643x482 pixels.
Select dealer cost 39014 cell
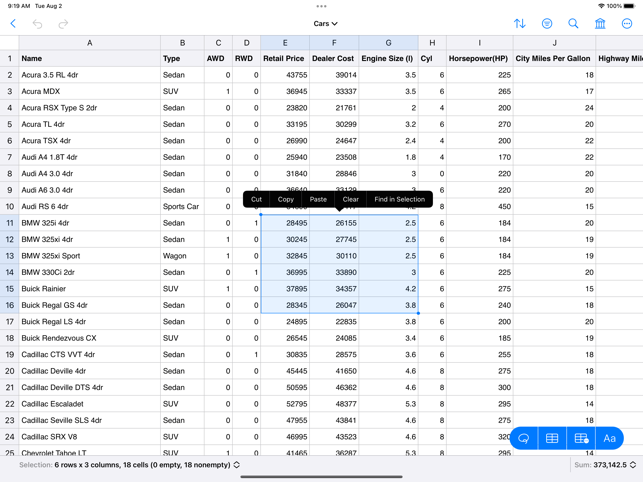(334, 75)
